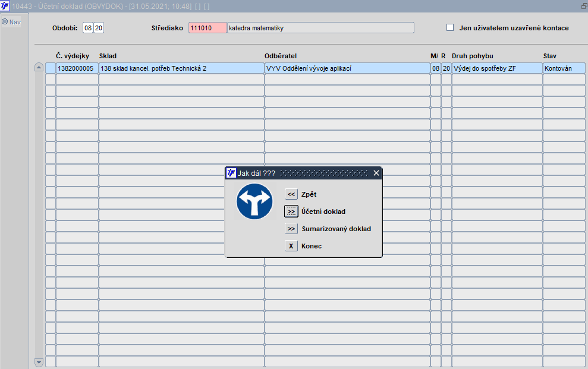This screenshot has height=369, width=588.
Task: Click the Období year field 20
Action: (99, 28)
